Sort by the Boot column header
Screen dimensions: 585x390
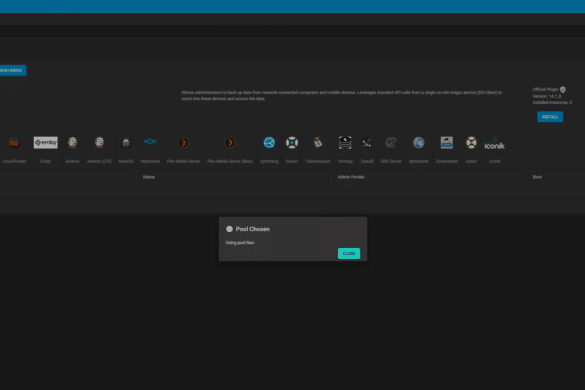[x=537, y=177]
